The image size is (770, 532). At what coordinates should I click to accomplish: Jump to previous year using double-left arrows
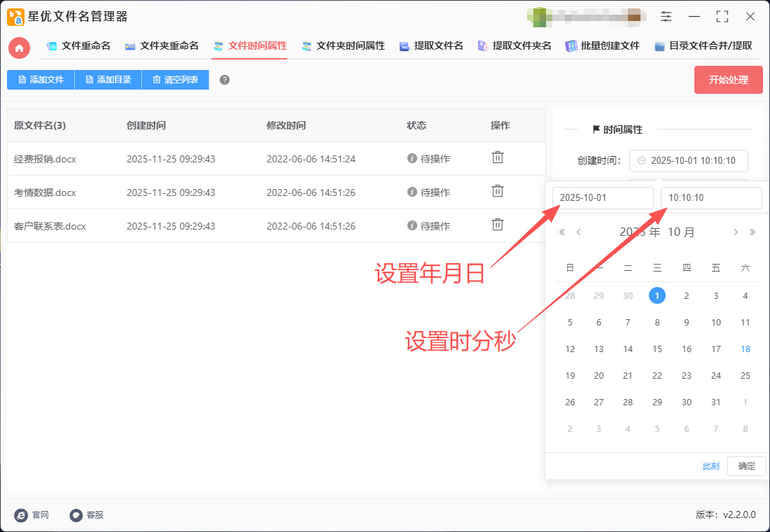[561, 232]
